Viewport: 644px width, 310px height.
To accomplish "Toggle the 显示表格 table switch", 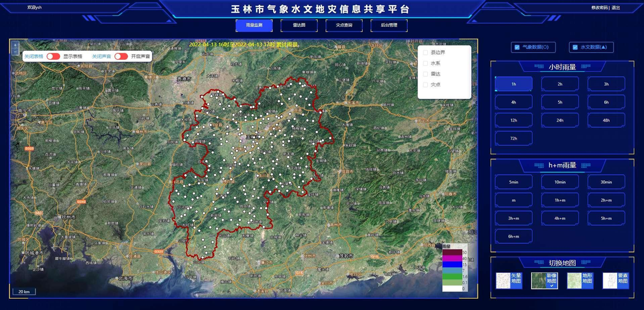I will (x=53, y=56).
